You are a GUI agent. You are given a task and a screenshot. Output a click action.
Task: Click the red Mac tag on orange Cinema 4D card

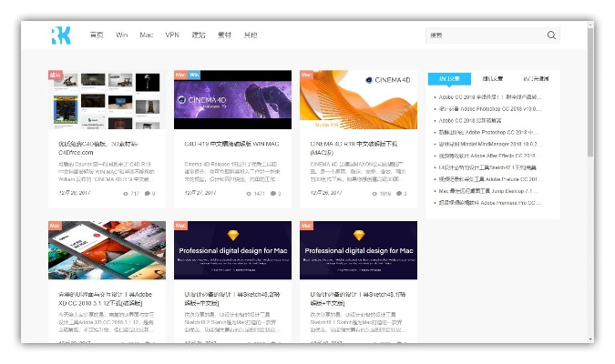(306, 75)
